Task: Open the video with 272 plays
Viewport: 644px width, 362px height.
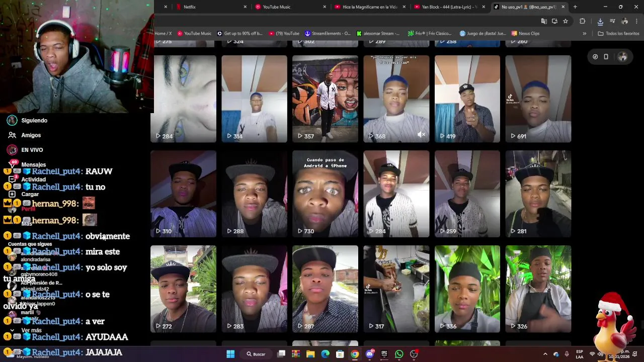Action: tap(183, 289)
